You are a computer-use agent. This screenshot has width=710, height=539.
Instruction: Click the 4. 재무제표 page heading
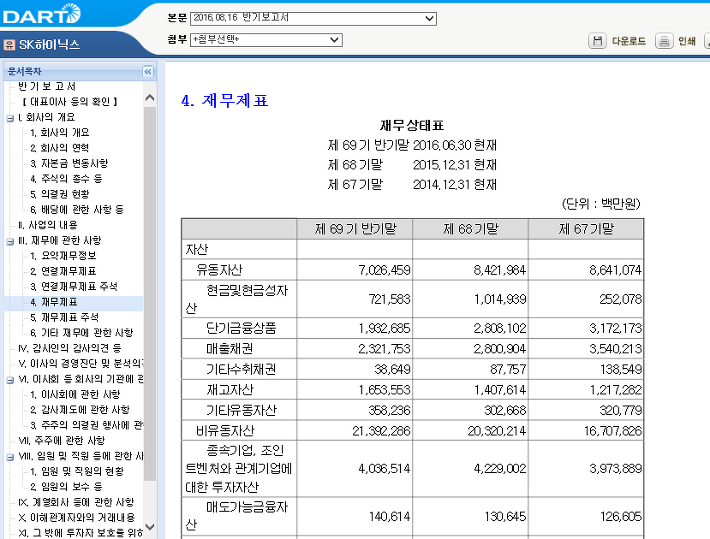(225, 100)
